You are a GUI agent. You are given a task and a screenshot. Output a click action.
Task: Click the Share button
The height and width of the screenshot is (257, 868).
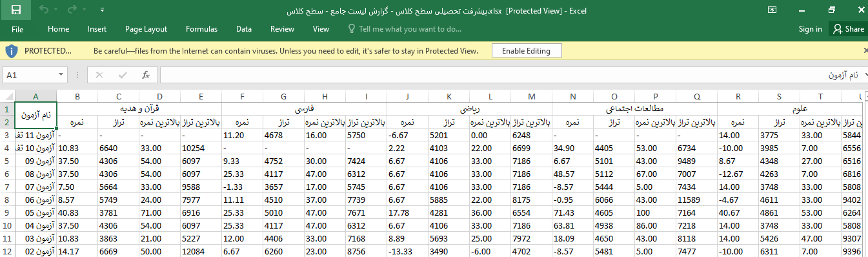coord(848,29)
